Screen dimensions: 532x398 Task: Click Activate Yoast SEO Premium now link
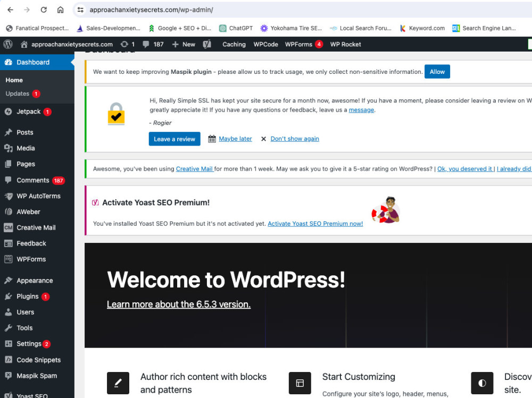click(315, 224)
